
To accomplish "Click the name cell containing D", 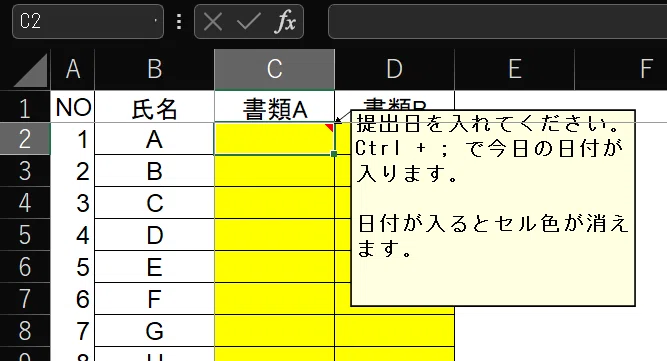I will click(x=154, y=235).
